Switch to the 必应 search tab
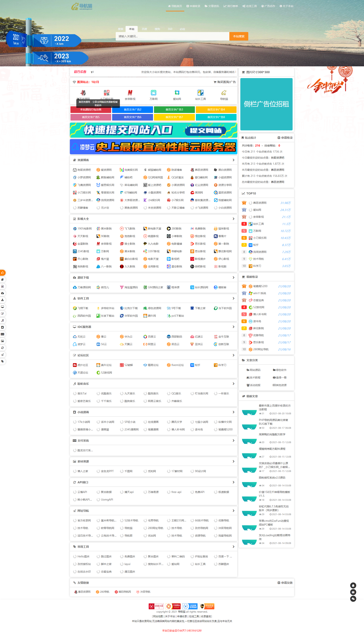364x634 pixels. pos(183,29)
